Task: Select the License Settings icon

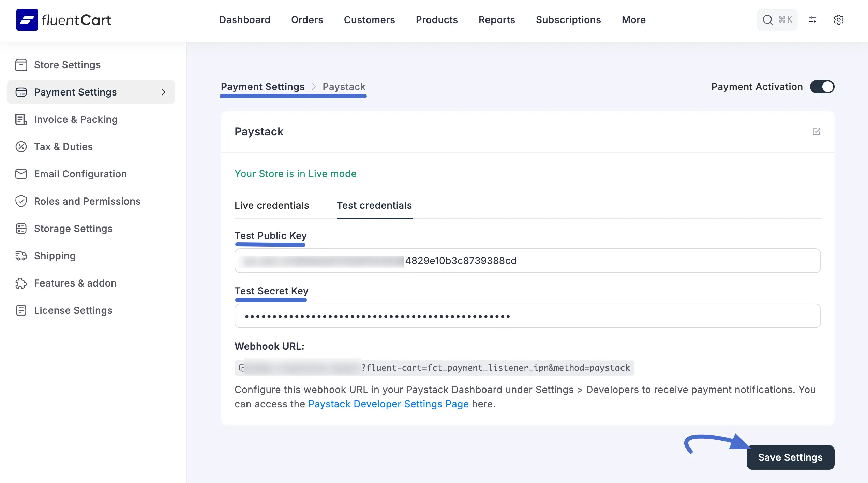Action: point(21,310)
